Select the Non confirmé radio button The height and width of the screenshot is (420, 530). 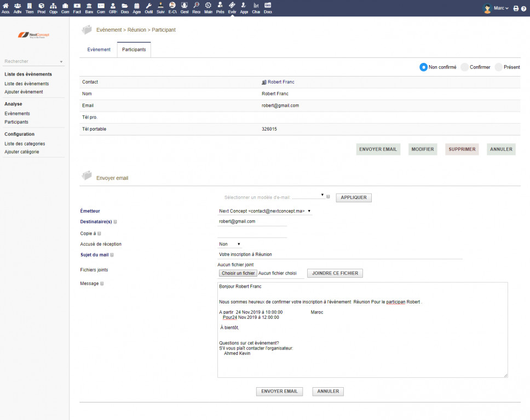pyautogui.click(x=423, y=67)
